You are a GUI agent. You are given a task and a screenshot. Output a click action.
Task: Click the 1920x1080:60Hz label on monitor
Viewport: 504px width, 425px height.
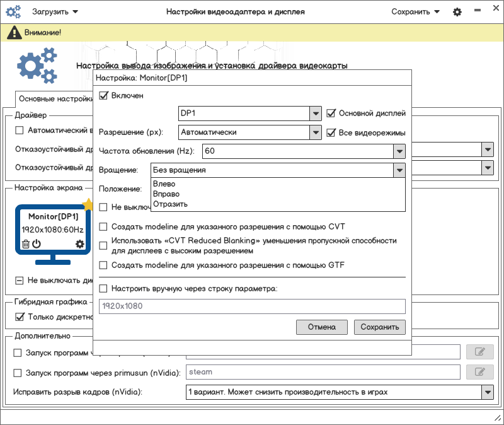click(53, 230)
